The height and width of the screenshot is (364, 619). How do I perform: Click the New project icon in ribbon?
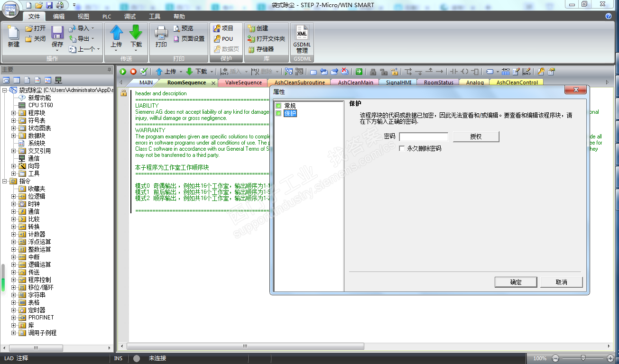coord(13,33)
